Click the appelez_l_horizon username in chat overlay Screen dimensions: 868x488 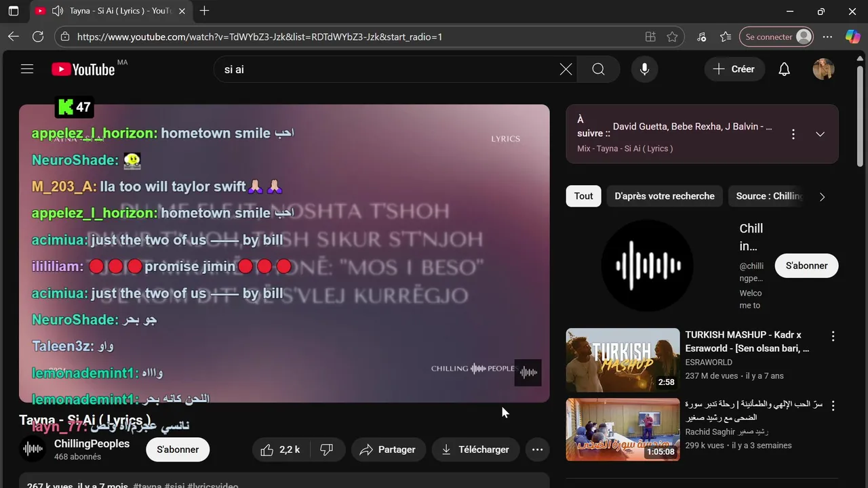point(94,133)
